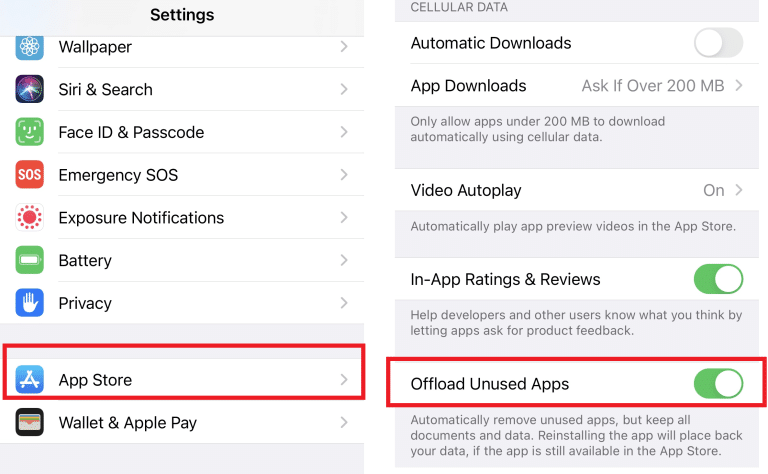768x474 pixels.
Task: Tap the Settings title header
Action: coord(182,15)
